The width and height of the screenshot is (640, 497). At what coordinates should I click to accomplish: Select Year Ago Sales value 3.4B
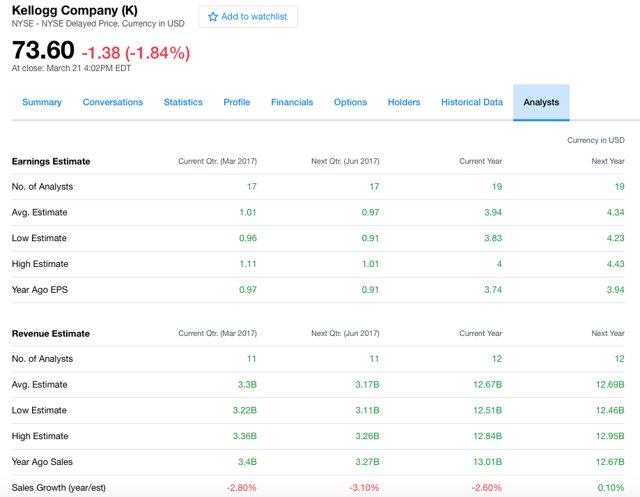coord(247,462)
